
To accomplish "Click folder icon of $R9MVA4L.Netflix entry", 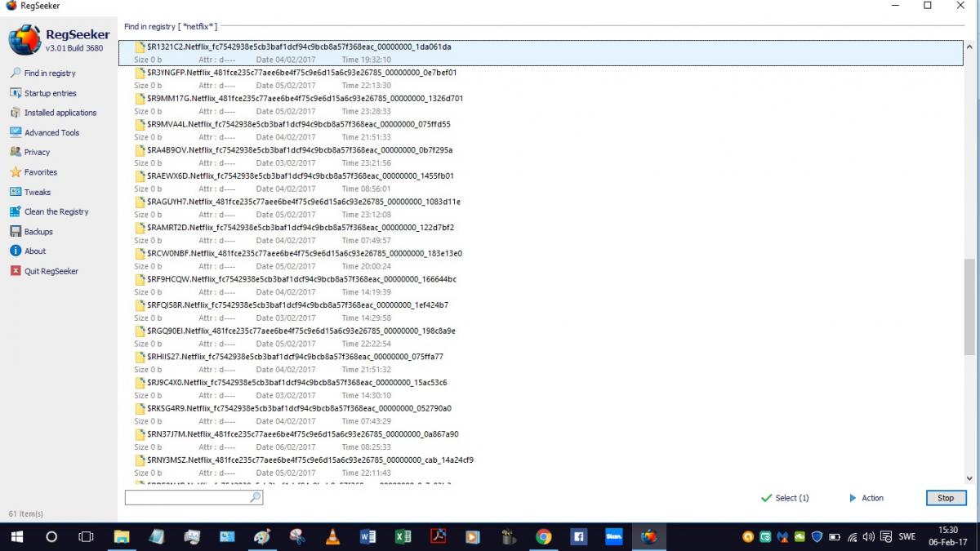I will [140, 125].
